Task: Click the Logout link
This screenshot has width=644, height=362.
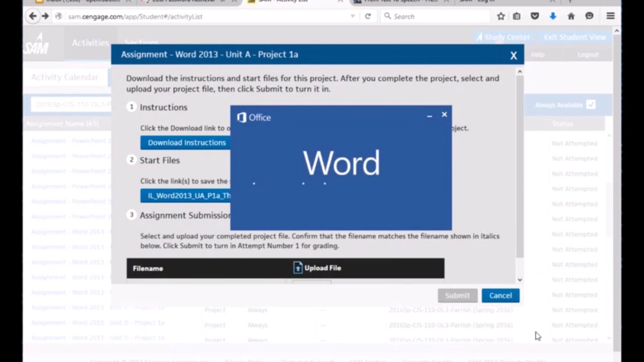Action: [x=588, y=54]
